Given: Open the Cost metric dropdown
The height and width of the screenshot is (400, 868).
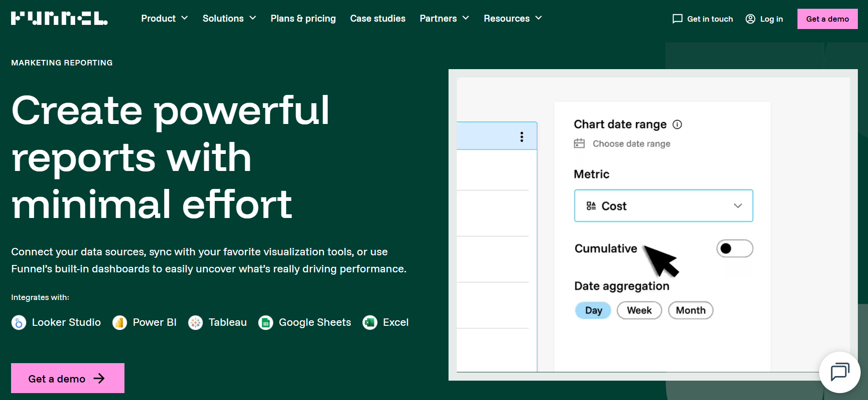Looking at the screenshot, I should coord(663,206).
